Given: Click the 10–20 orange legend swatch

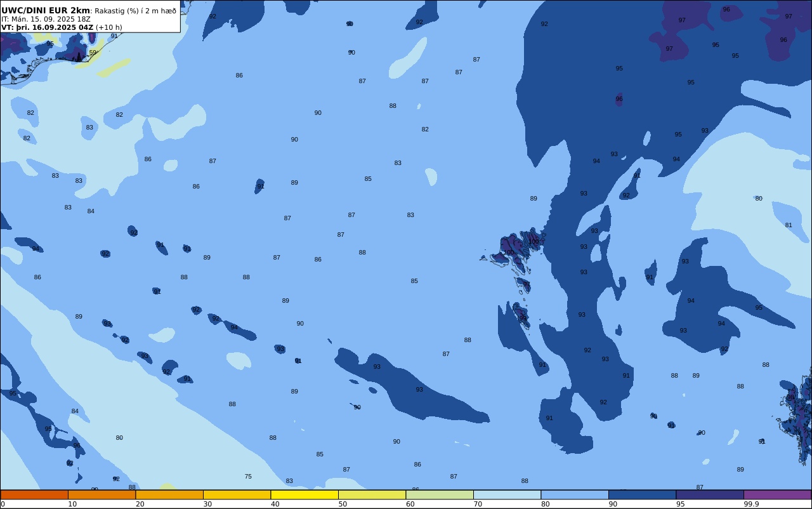Looking at the screenshot, I should click(101, 494).
